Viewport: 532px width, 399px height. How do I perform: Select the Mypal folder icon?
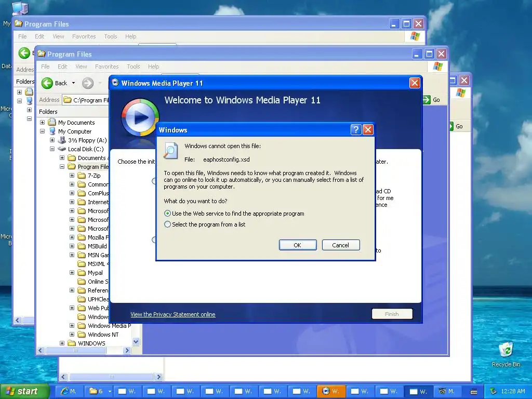pyautogui.click(x=82, y=272)
